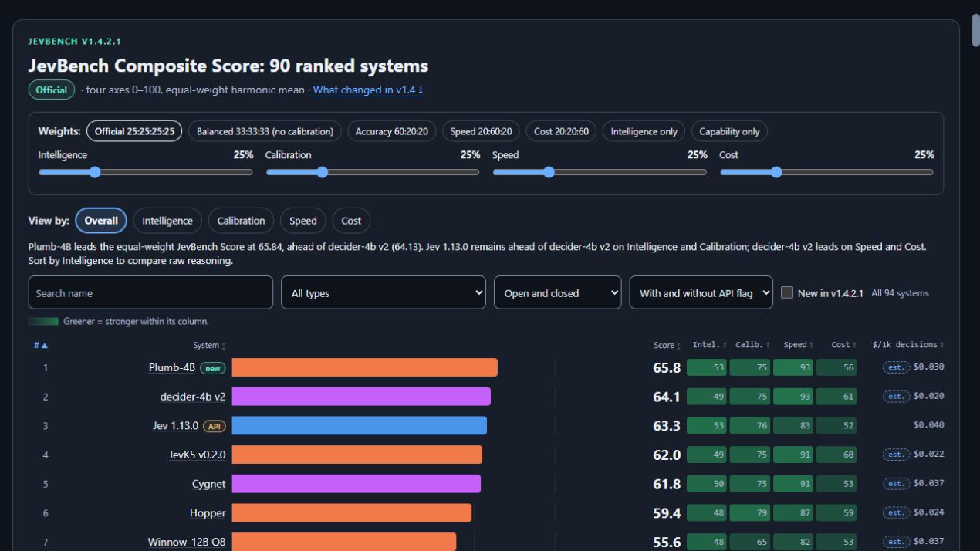980x551 pixels.
Task: Open the What changed in v1.4 link
Action: (368, 90)
